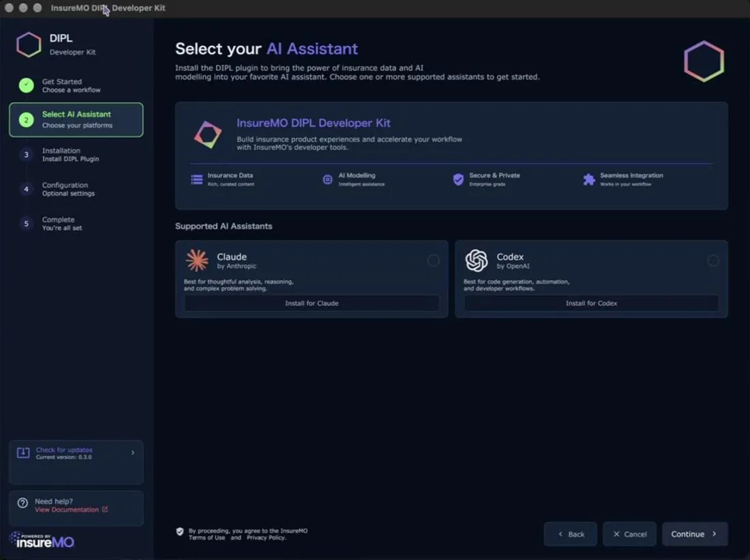The image size is (750, 560).
Task: Click the Cancel button
Action: tap(629, 534)
